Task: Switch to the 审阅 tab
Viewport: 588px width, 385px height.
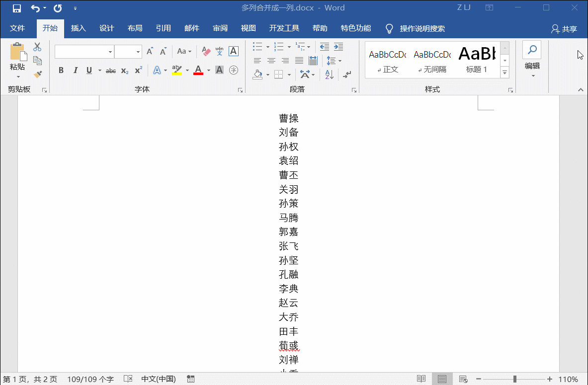Action: coord(220,28)
